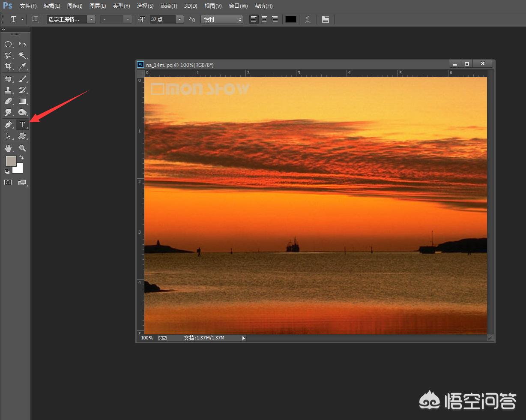Open the 滤镜(T) menu
526x420 pixels.
point(168,6)
